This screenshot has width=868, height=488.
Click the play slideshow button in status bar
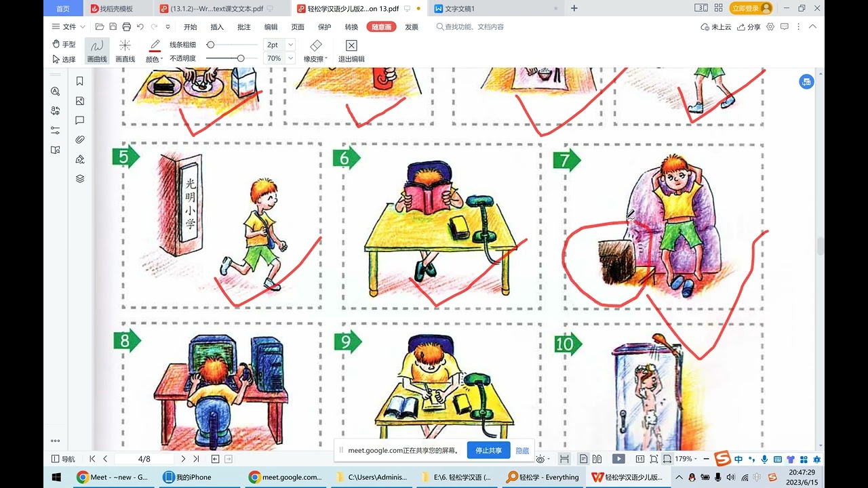[618, 459]
